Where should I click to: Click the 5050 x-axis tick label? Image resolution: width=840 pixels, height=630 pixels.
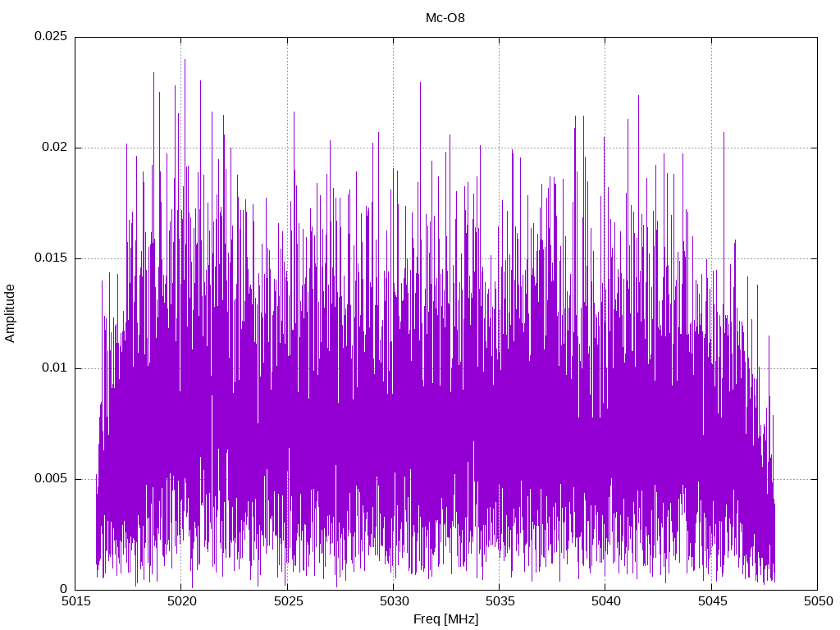point(818,601)
